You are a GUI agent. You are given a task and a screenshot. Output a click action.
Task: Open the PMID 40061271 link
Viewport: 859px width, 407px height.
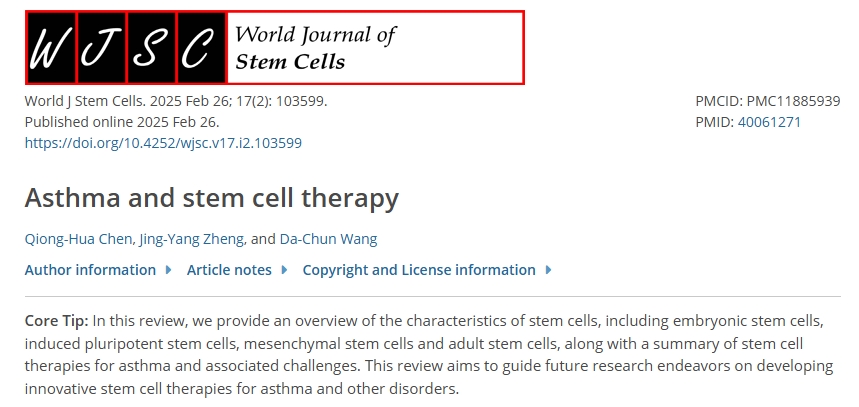point(769,122)
